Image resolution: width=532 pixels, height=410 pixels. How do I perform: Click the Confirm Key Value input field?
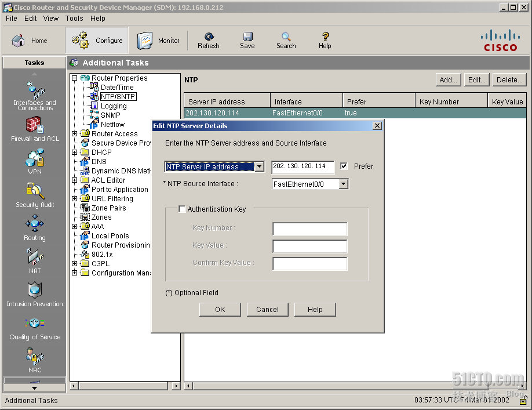click(310, 264)
